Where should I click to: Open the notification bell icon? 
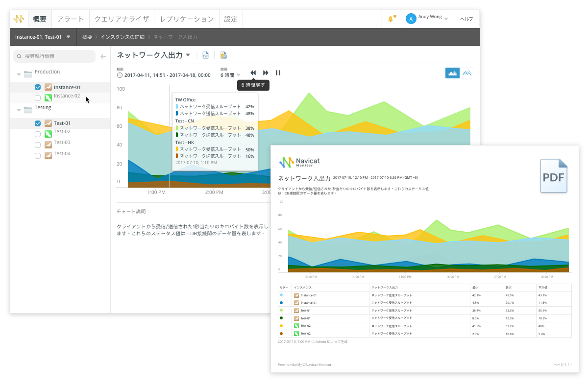391,19
